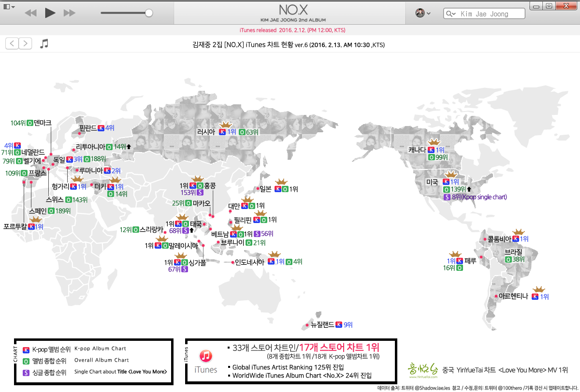Click the green O badge beside 브루나이
The width and height of the screenshot is (580, 392).
point(248,242)
